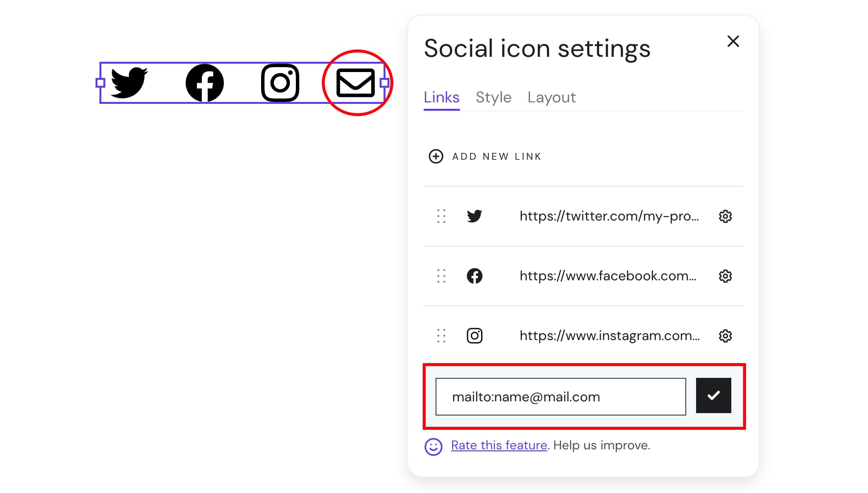The height and width of the screenshot is (493, 868).
Task: Grab the drag handle of the Instagram row
Action: click(x=441, y=336)
